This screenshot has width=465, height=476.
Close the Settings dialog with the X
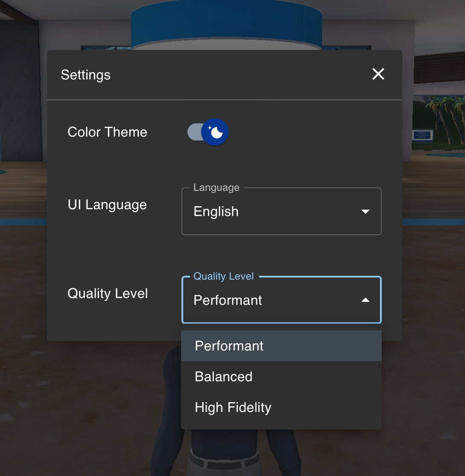(x=378, y=74)
